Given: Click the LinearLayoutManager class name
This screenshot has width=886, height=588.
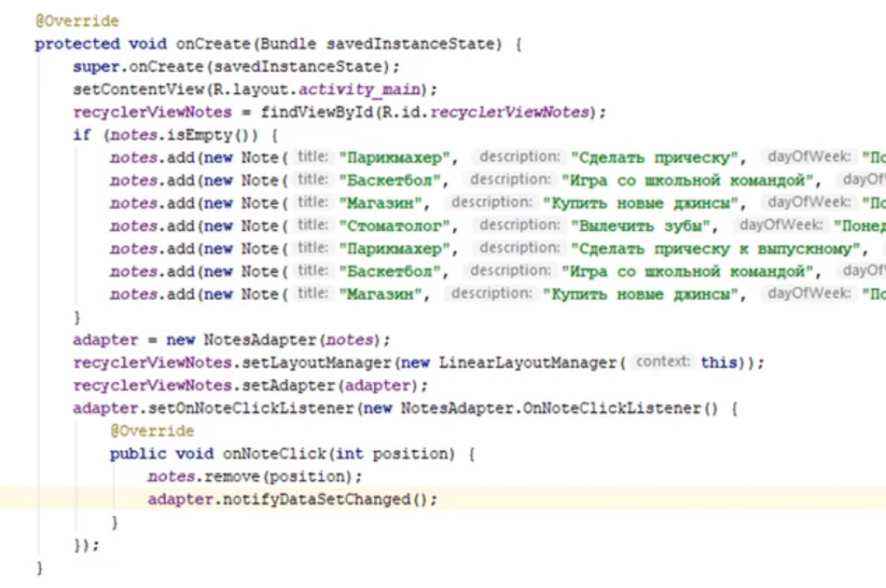Looking at the screenshot, I should (528, 362).
